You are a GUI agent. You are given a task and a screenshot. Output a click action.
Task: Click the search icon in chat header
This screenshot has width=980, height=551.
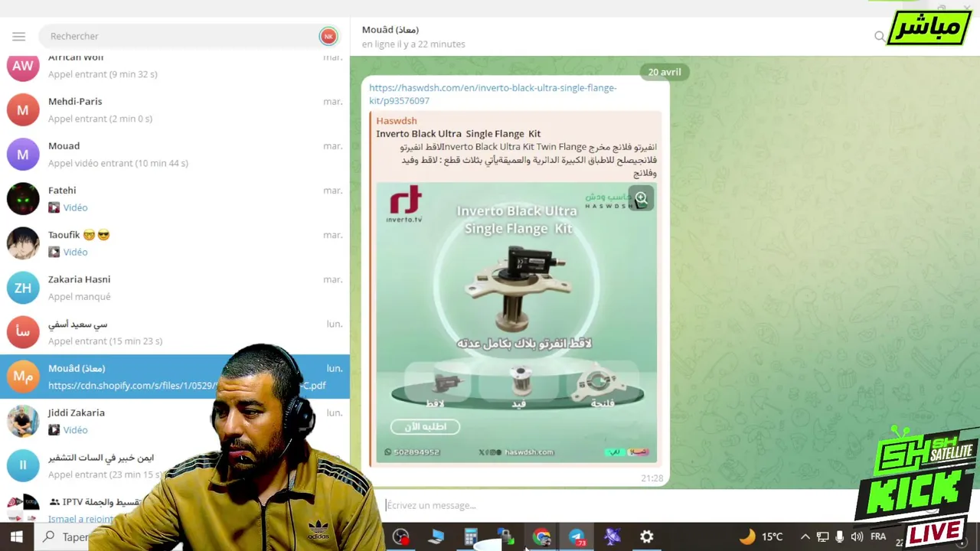(880, 36)
